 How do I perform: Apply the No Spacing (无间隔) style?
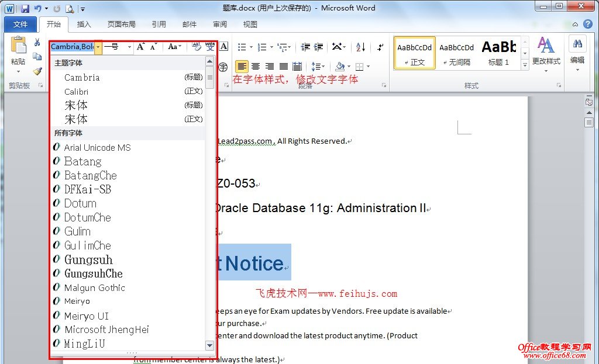(x=456, y=53)
